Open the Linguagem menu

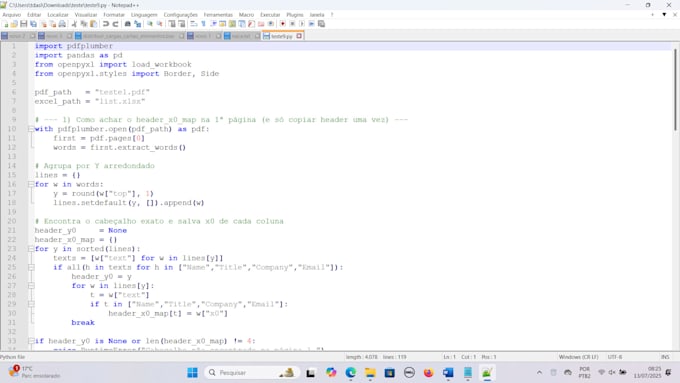tap(144, 15)
